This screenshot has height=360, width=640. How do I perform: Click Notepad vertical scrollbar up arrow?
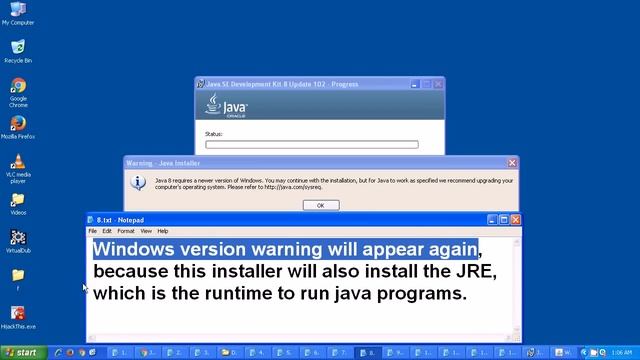(x=517, y=242)
